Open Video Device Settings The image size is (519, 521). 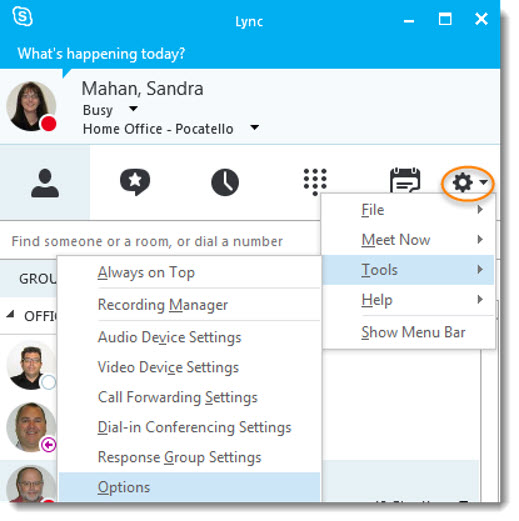point(189,367)
